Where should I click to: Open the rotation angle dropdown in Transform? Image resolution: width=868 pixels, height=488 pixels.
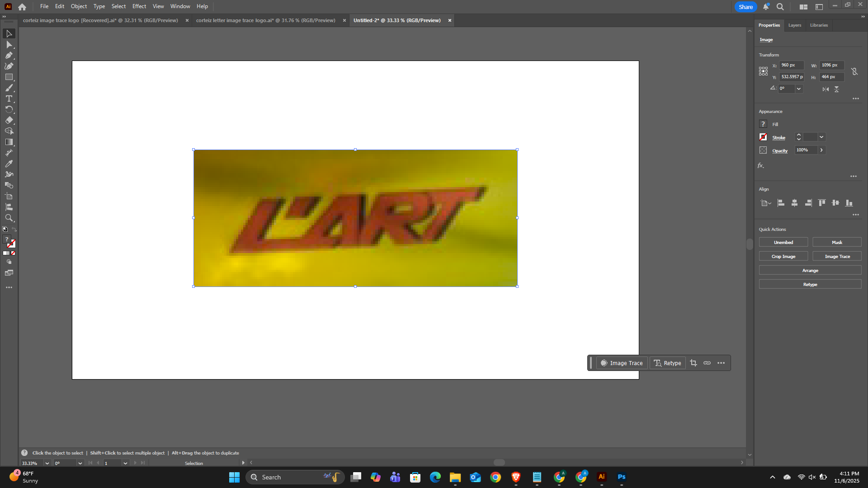click(x=799, y=89)
